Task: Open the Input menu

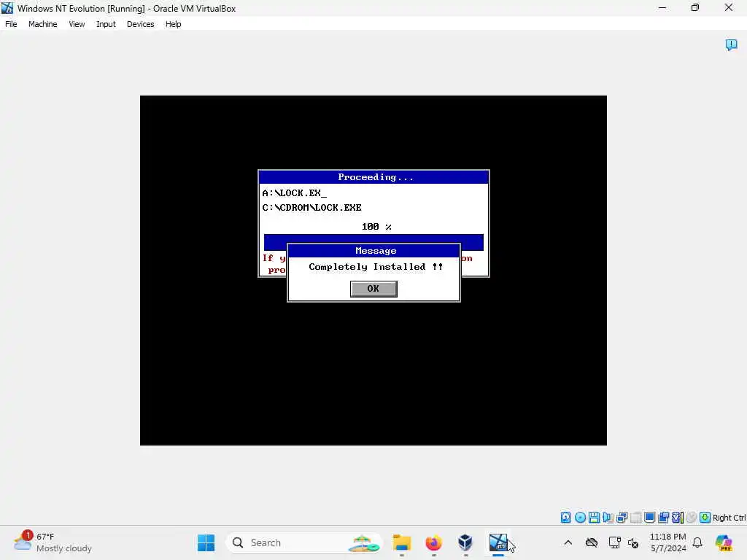Action: click(106, 24)
